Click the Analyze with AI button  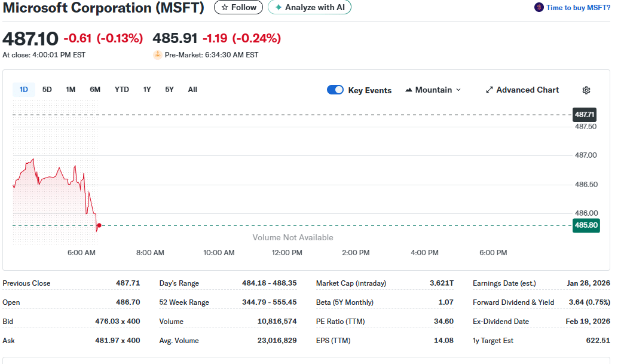pyautogui.click(x=310, y=8)
